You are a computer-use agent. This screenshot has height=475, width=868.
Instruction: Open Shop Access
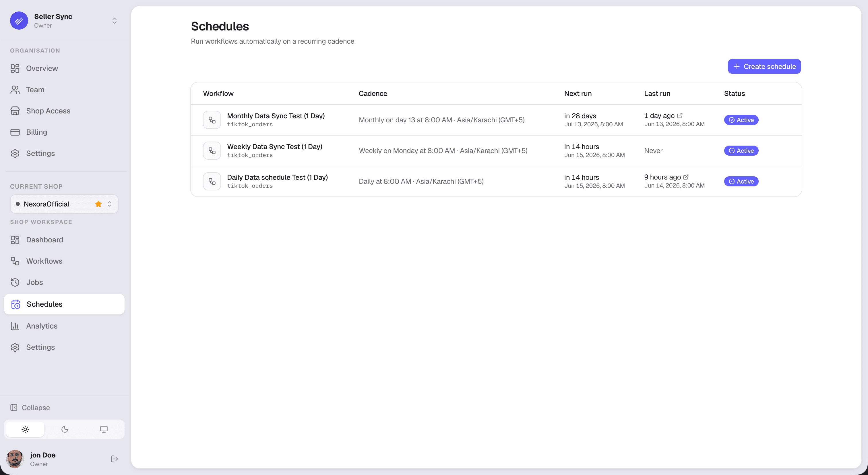64,111
